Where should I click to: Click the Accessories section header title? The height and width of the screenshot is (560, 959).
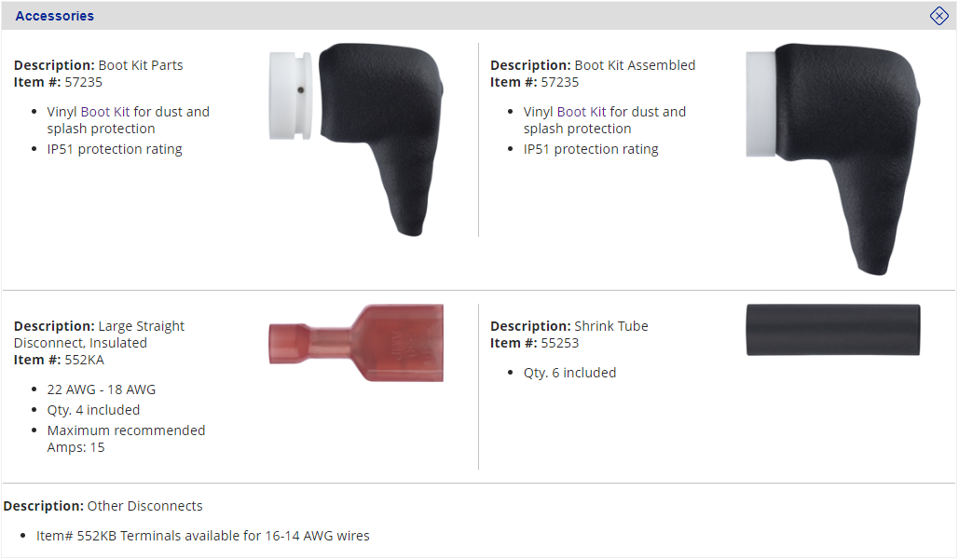point(55,16)
